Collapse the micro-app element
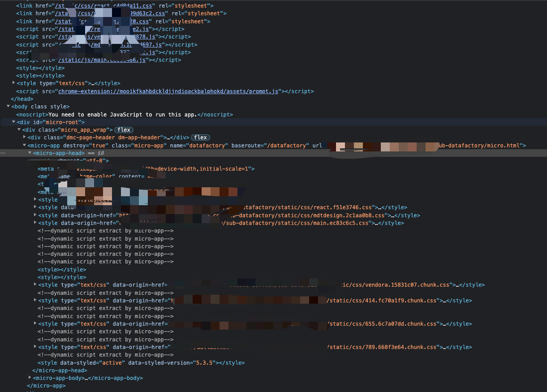 click(x=24, y=145)
